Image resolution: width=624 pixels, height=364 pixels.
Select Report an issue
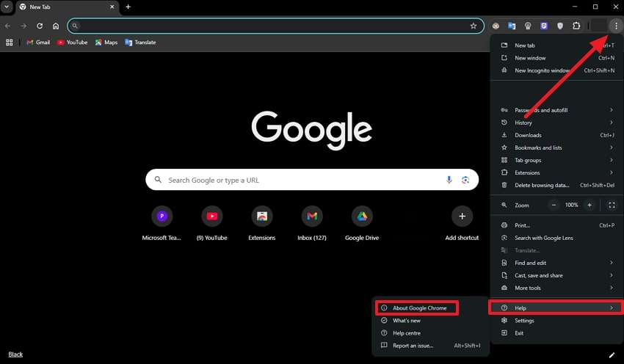[431, 346]
